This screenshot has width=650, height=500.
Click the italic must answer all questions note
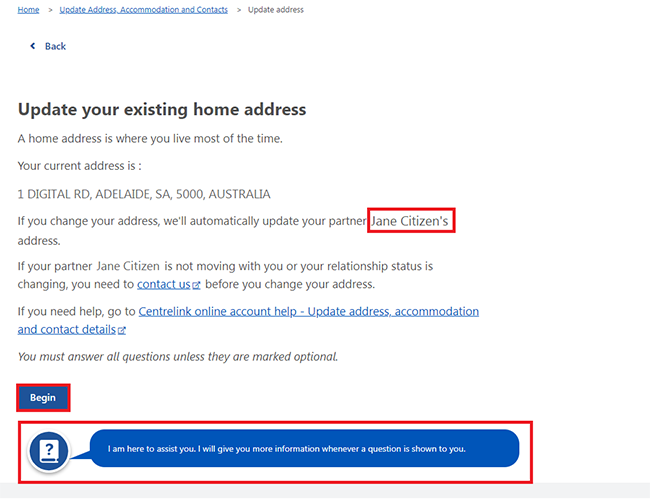coord(178,357)
